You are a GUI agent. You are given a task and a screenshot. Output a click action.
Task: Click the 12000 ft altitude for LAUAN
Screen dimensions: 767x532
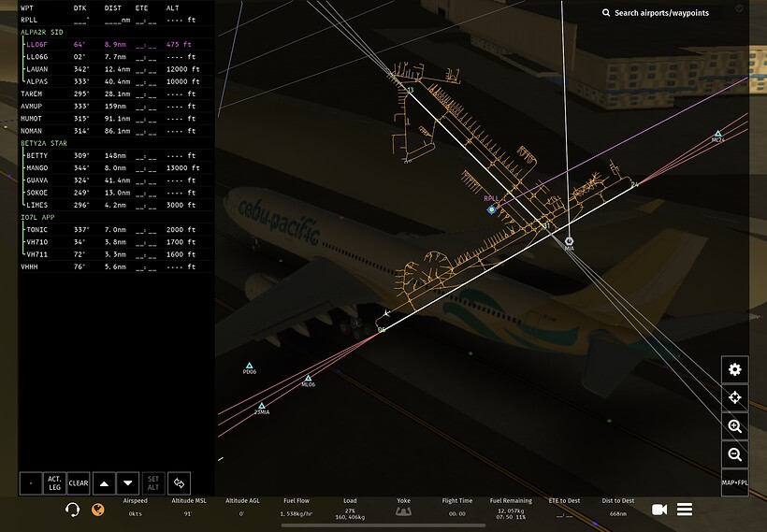click(183, 69)
